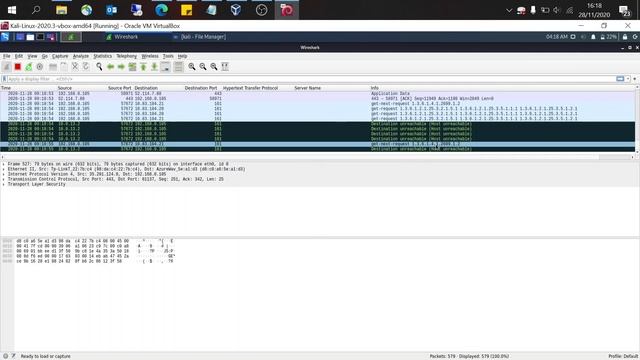Restart the current capture

[x=29, y=67]
